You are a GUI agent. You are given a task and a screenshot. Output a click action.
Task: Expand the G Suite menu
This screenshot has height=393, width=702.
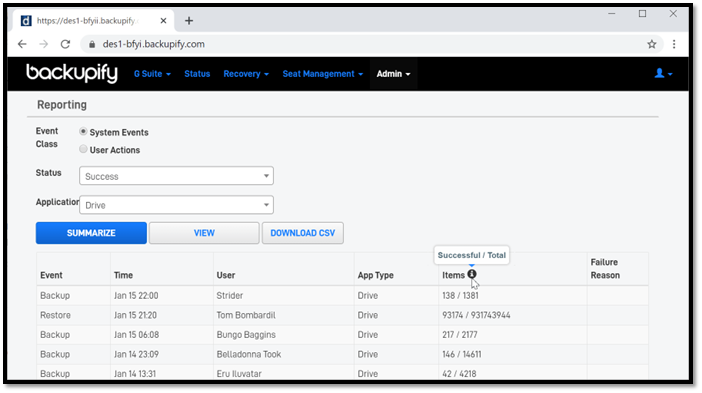[x=152, y=74]
